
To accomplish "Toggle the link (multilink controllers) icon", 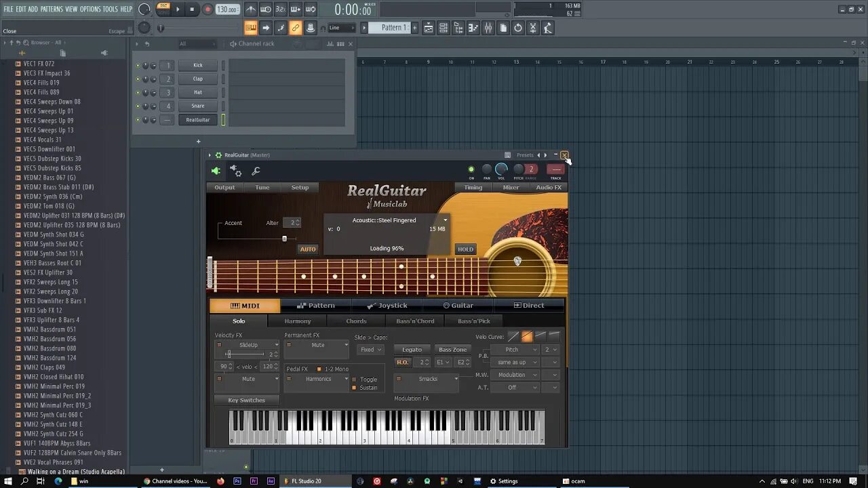I will click(296, 28).
